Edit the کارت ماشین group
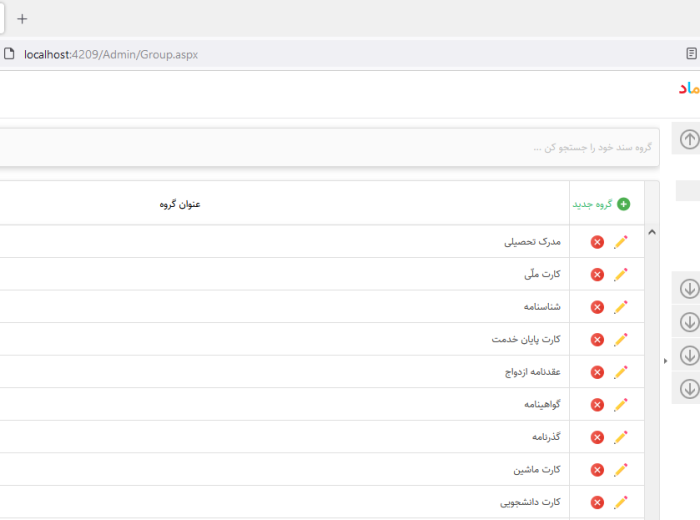 click(x=620, y=470)
